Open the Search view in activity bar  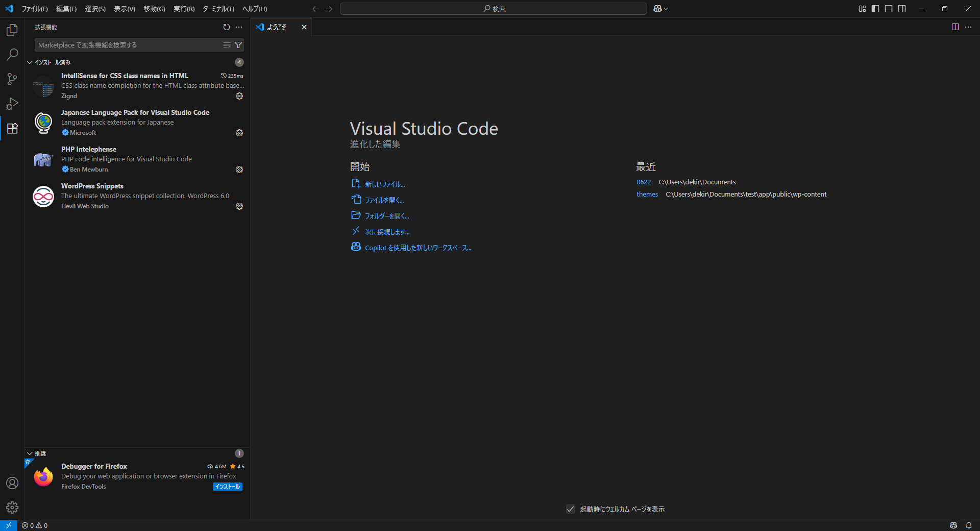tap(12, 55)
